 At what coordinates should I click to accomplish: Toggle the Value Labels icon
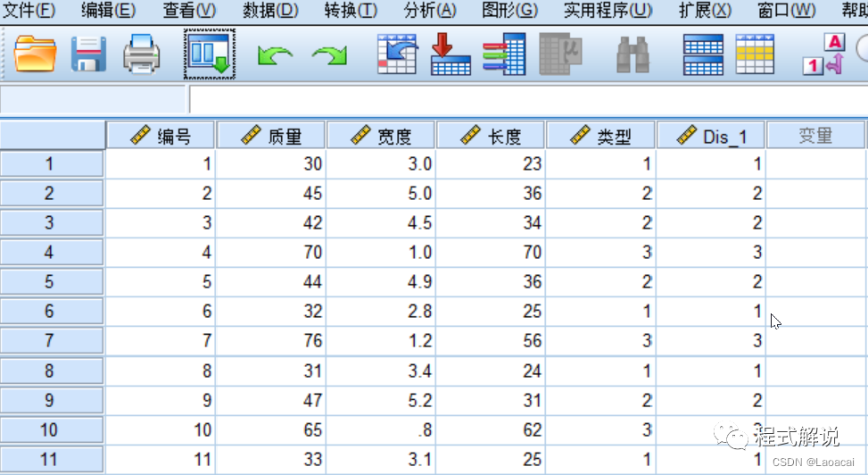(x=823, y=54)
